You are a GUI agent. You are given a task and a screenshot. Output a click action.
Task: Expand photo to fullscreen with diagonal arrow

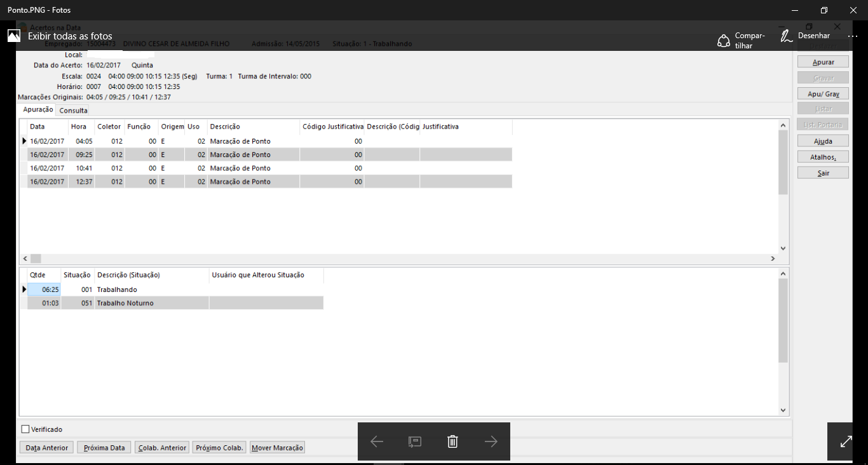[846, 441]
